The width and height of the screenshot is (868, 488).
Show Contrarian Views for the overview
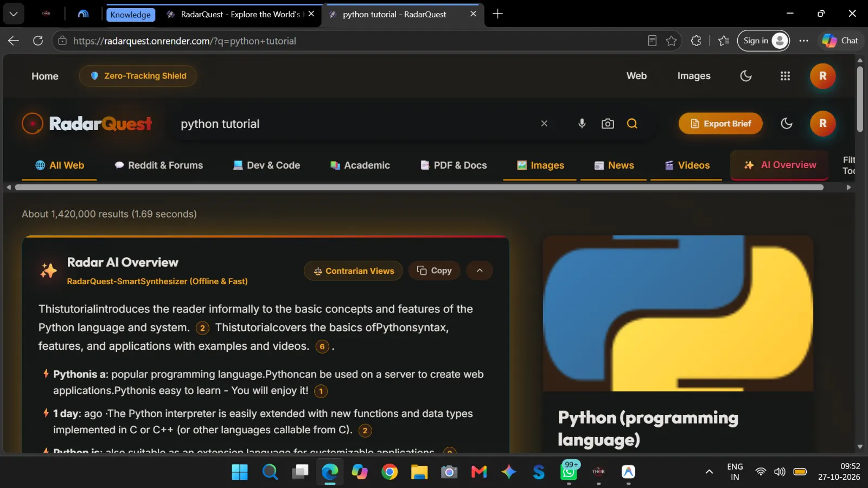353,271
